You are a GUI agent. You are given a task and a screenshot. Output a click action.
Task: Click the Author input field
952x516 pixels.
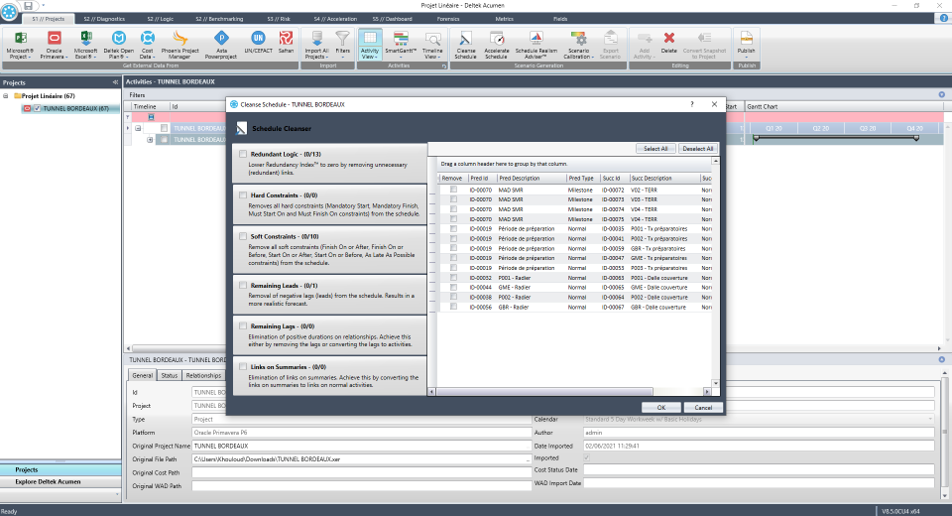coord(758,433)
